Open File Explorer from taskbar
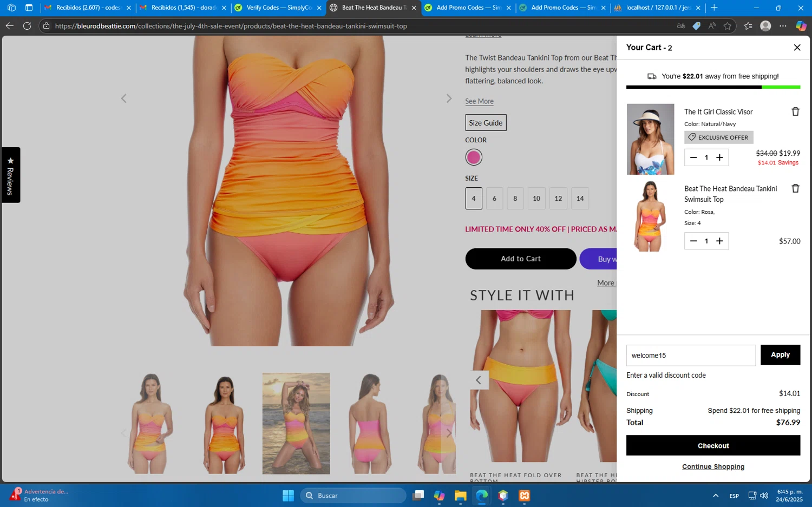 pos(460,496)
